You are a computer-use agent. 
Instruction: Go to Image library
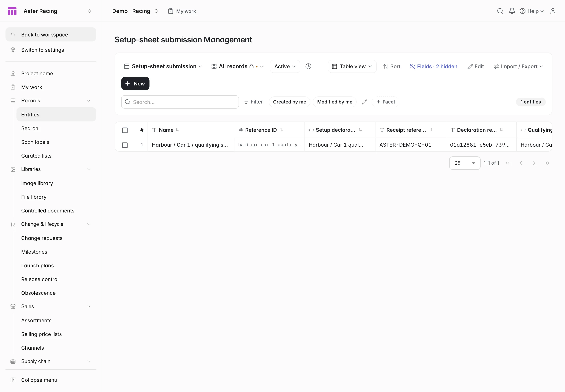click(37, 183)
